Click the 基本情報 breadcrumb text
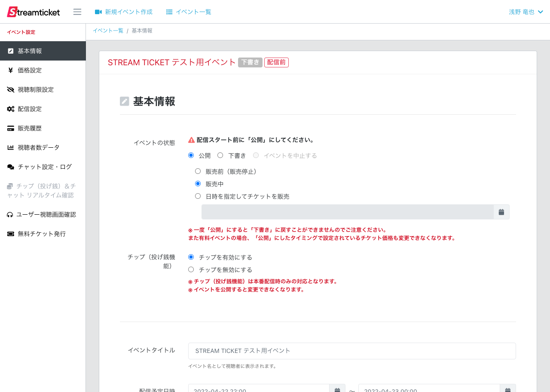 point(142,31)
